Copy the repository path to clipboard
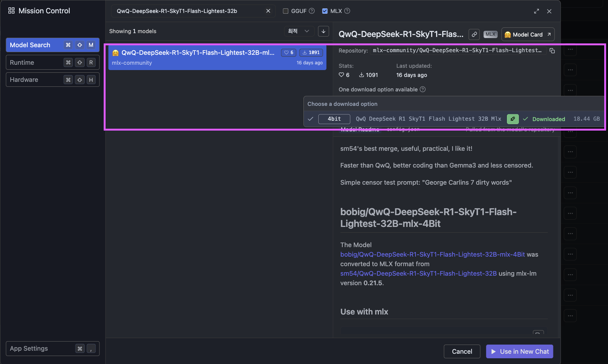 [x=552, y=51]
